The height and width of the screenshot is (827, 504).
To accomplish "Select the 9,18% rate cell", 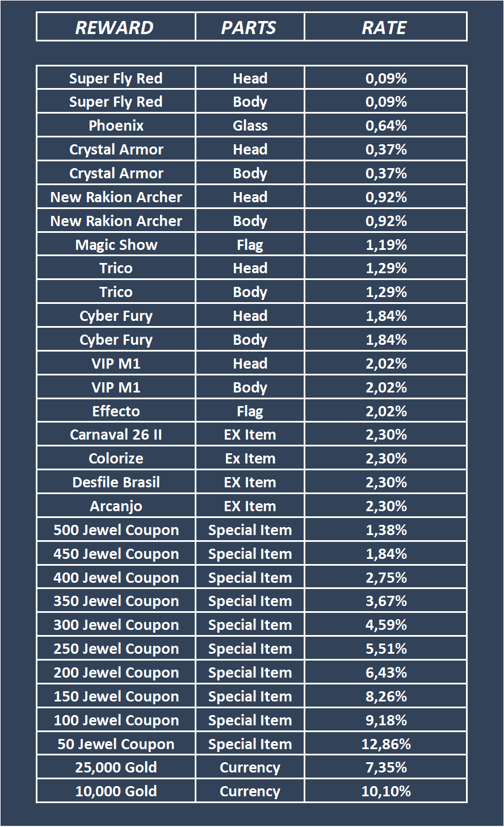I will tap(386, 720).
